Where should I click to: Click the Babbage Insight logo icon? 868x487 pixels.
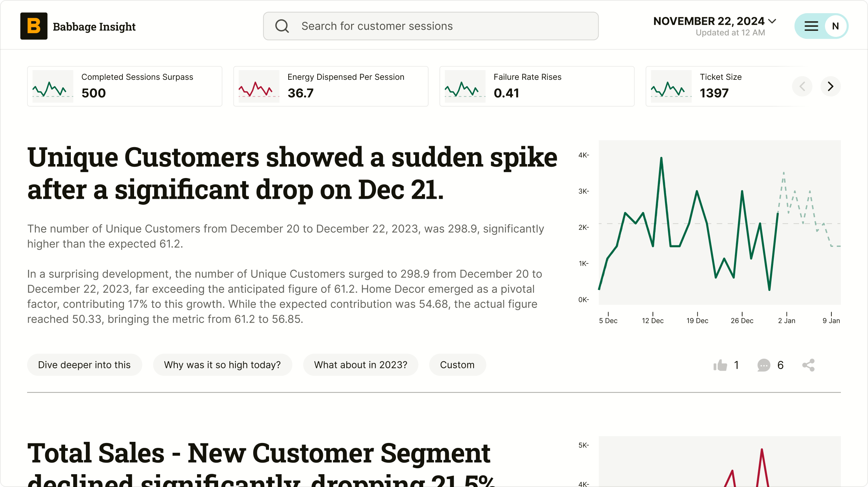34,26
